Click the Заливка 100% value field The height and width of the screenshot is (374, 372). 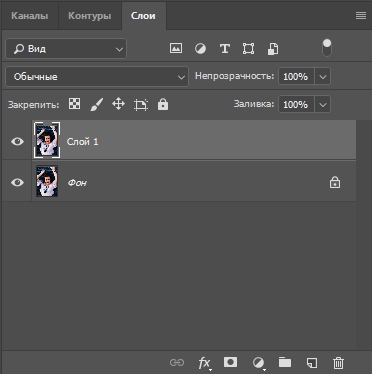point(296,104)
